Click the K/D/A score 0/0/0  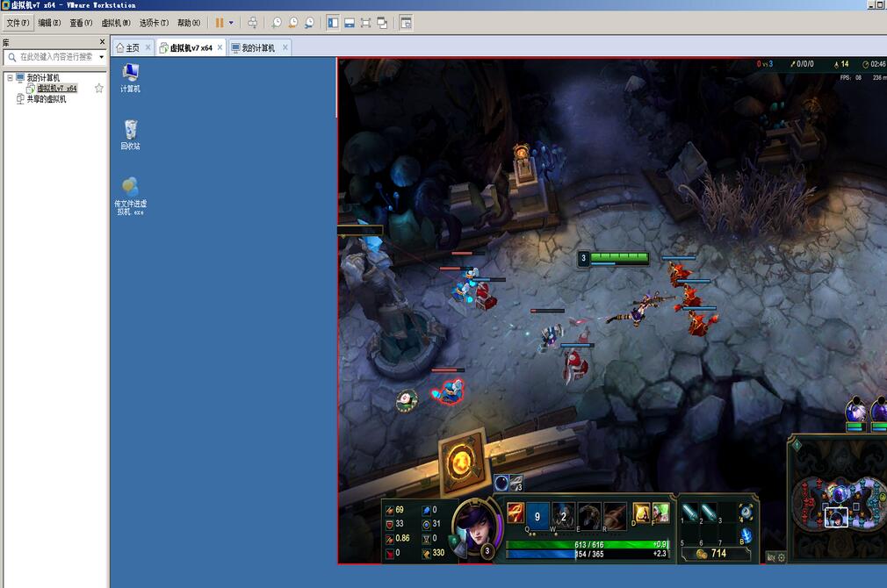(805, 64)
